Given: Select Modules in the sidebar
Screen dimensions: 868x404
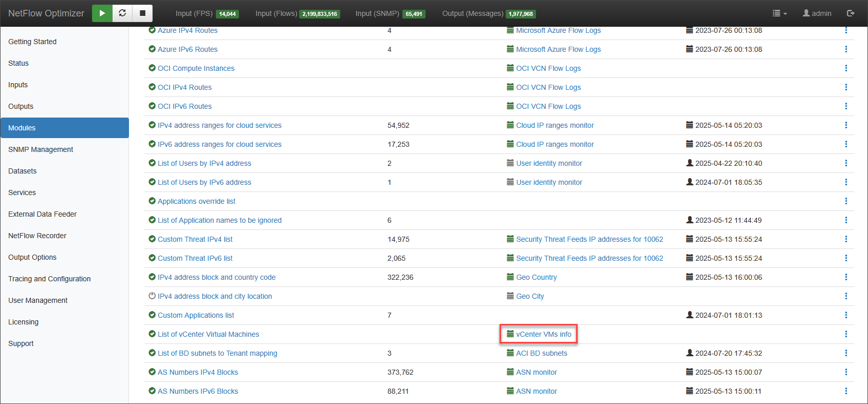Looking at the screenshot, I should click(x=65, y=128).
